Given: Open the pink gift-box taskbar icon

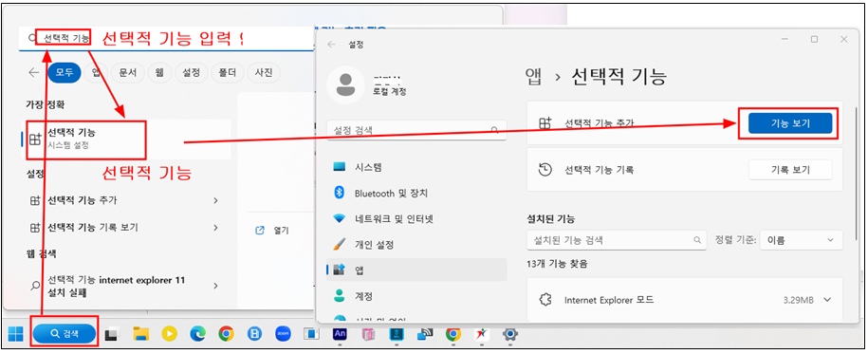Looking at the screenshot, I should [368, 333].
